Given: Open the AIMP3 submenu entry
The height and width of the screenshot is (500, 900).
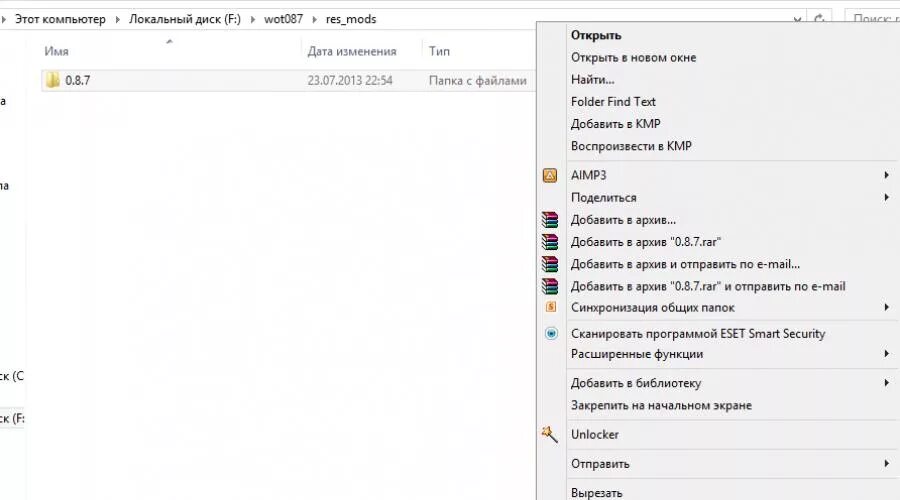Looking at the screenshot, I should pos(588,175).
